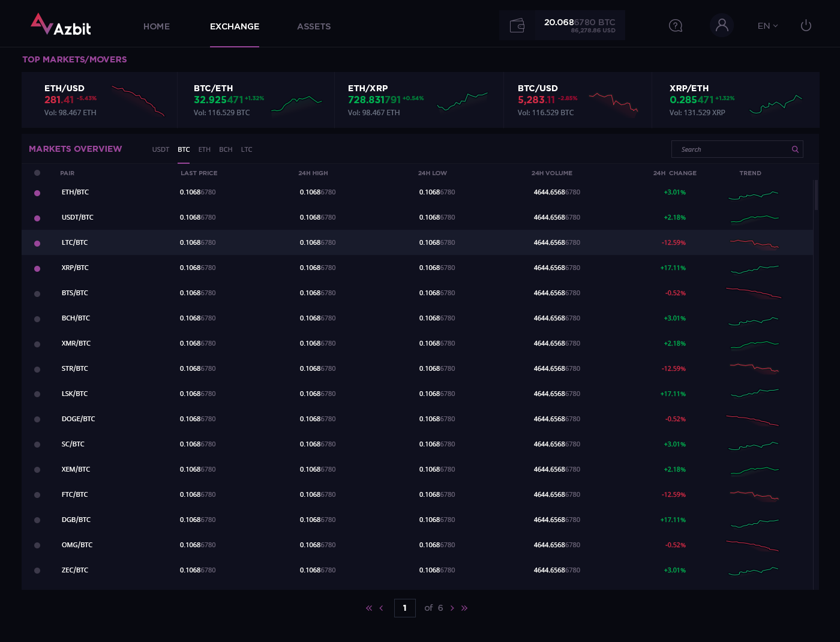This screenshot has width=840, height=642.
Task: Sort by LAST PRICE column
Action: click(199, 173)
